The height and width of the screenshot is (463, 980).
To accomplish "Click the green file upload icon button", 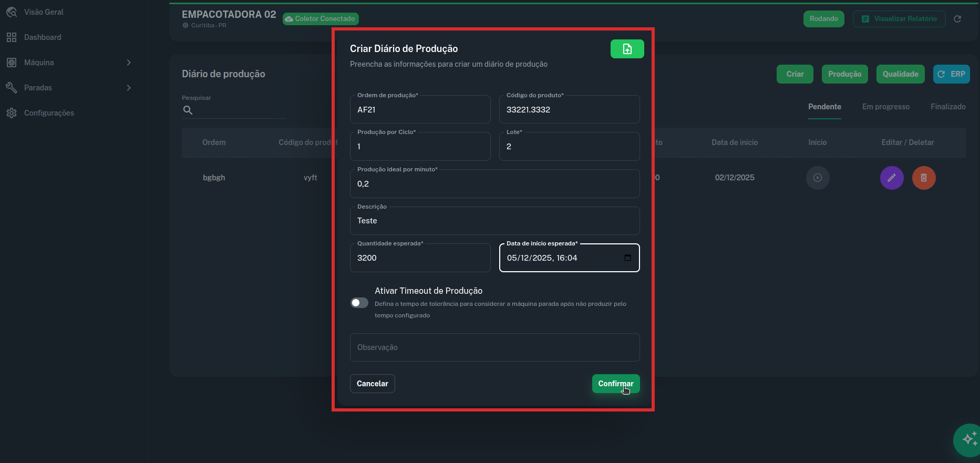I will tap(627, 49).
